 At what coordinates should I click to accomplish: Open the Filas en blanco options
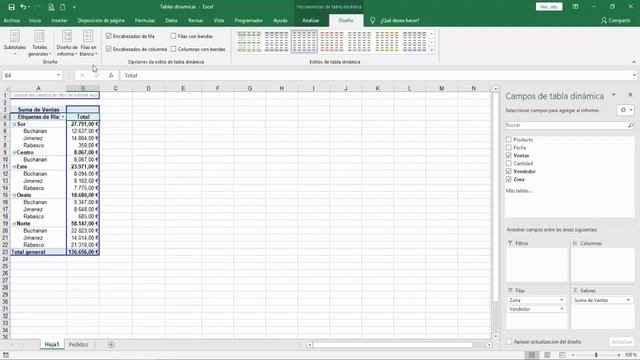88,43
